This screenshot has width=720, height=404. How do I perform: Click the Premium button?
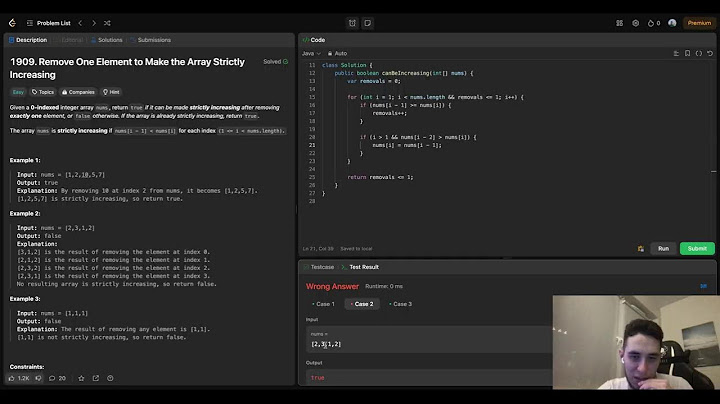[699, 23]
